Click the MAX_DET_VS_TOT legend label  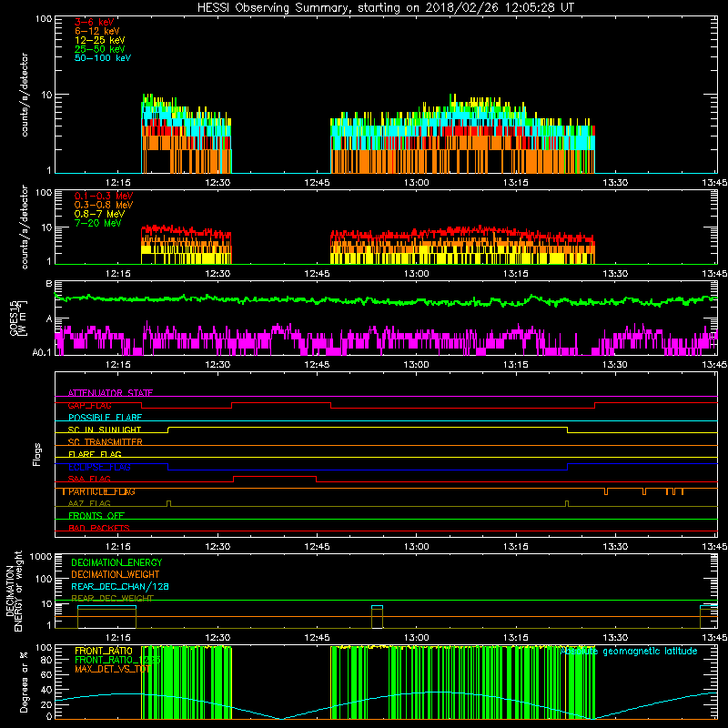pyautogui.click(x=112, y=669)
